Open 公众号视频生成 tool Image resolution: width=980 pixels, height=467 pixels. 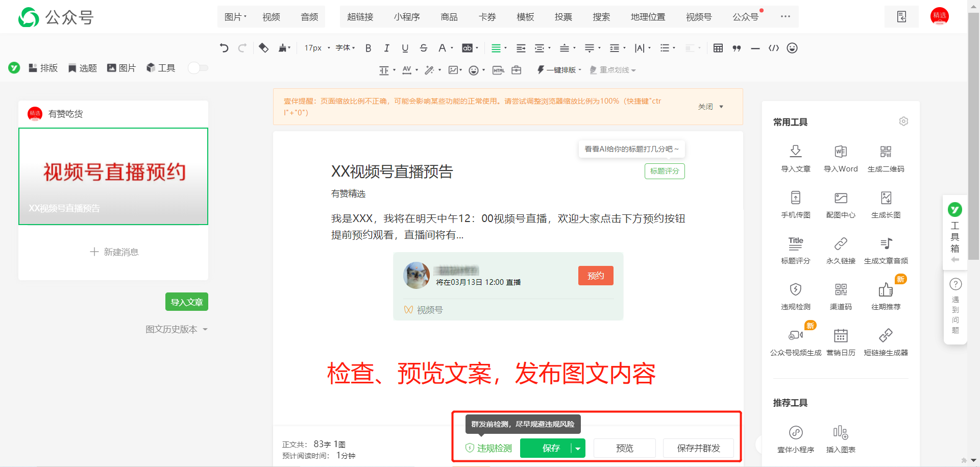(796, 342)
